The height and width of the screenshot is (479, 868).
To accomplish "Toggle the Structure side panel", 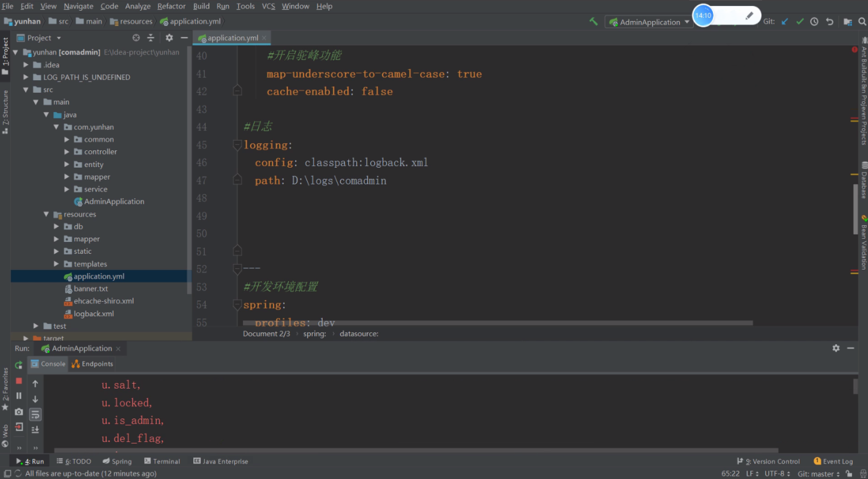I will 5,111.
